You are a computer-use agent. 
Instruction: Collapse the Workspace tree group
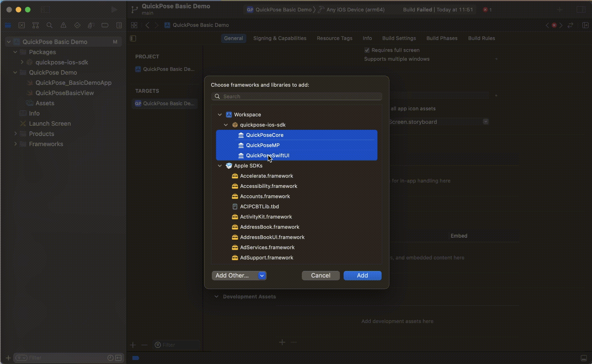(219, 115)
